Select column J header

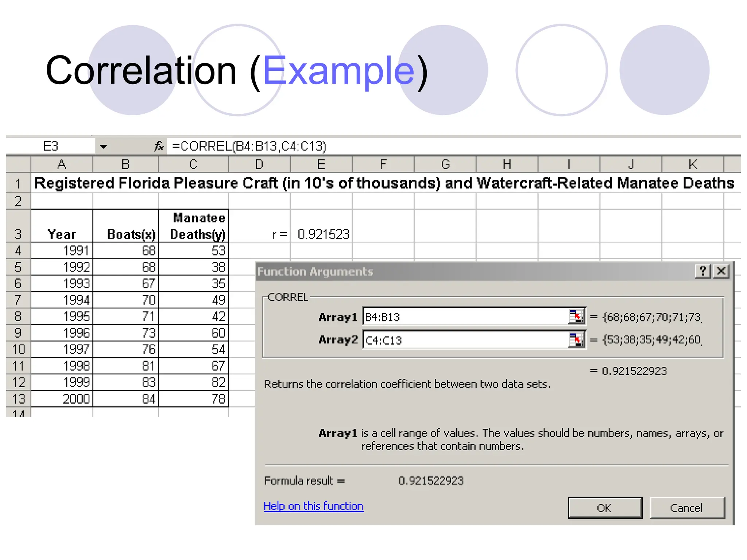(631, 164)
